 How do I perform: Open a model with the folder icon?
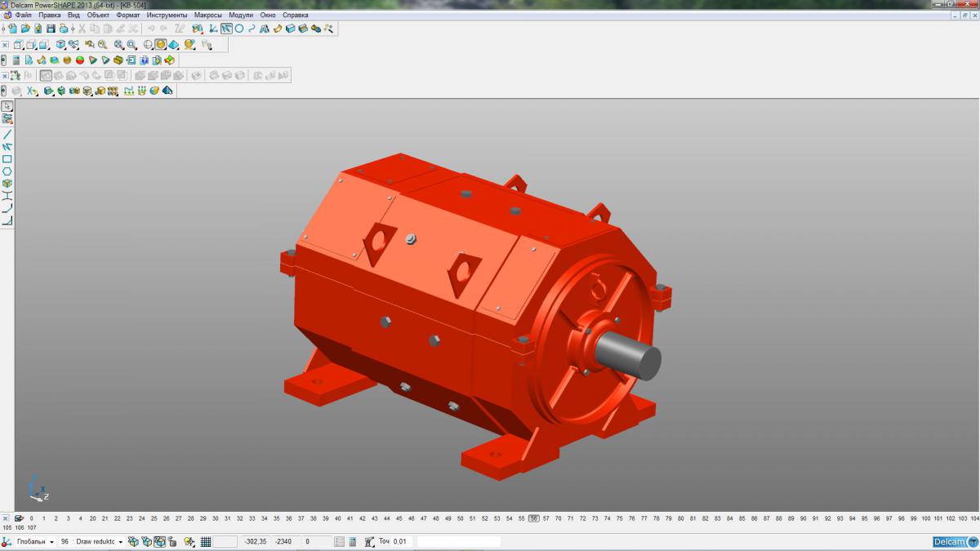point(25,29)
